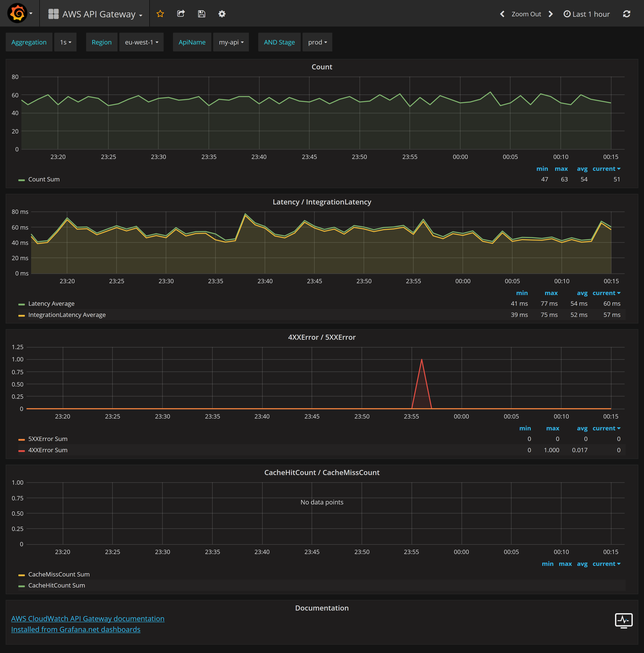Save the dashboard with disk icon
Viewport: 644px width, 653px height.
click(201, 14)
